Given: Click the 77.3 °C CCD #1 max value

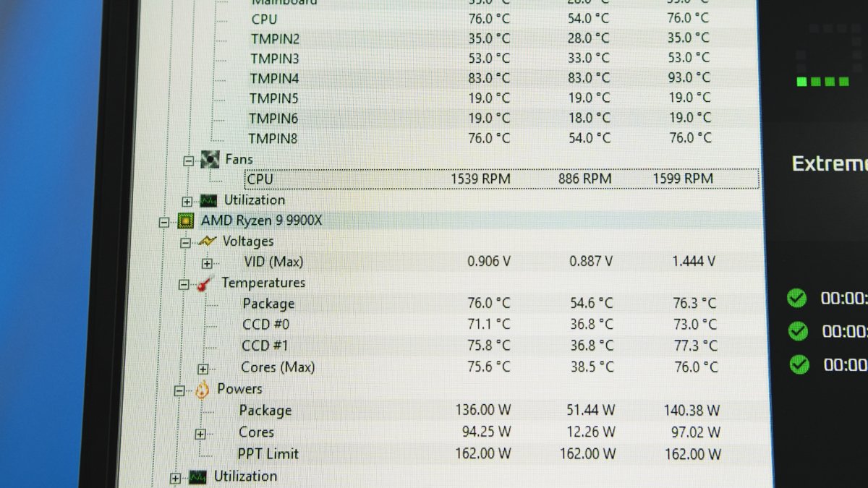Looking at the screenshot, I should tap(694, 346).
